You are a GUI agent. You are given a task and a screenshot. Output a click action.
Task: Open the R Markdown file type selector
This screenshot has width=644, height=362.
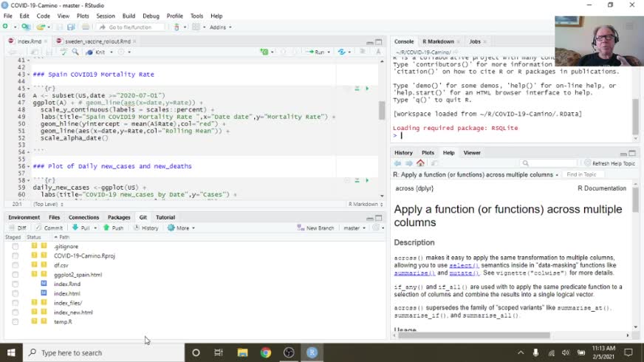366,204
